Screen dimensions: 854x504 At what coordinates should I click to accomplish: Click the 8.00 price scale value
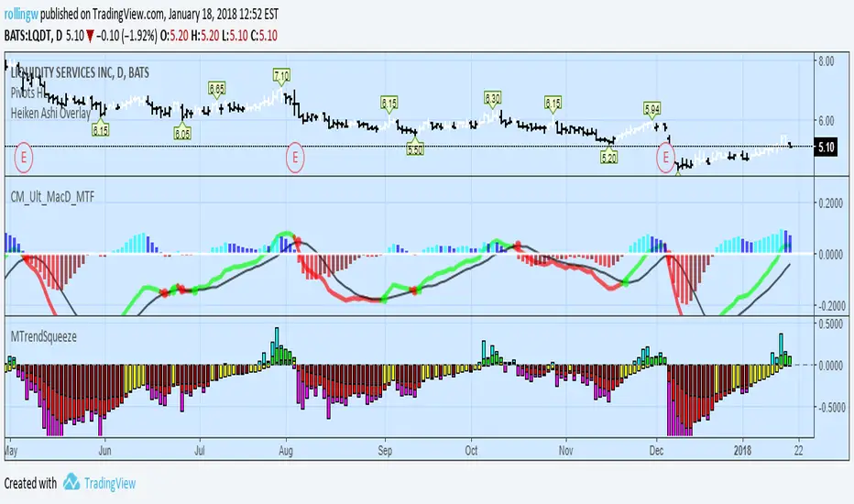click(827, 61)
